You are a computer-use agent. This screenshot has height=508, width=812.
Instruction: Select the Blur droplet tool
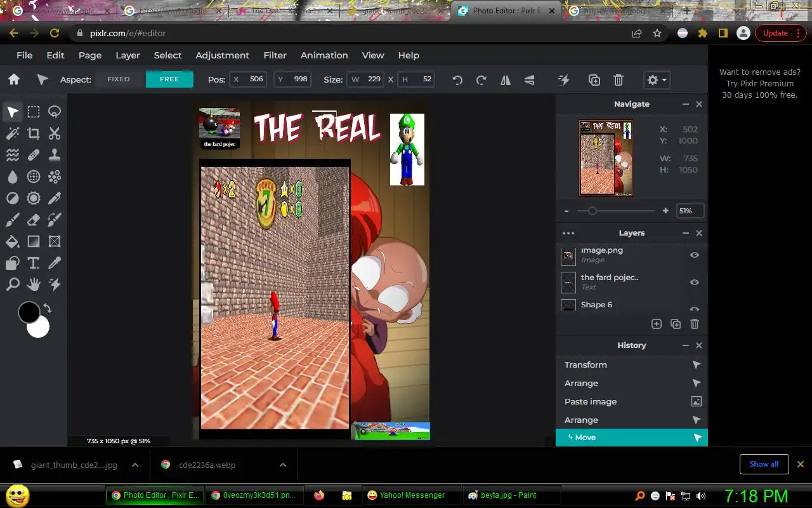pos(13,177)
